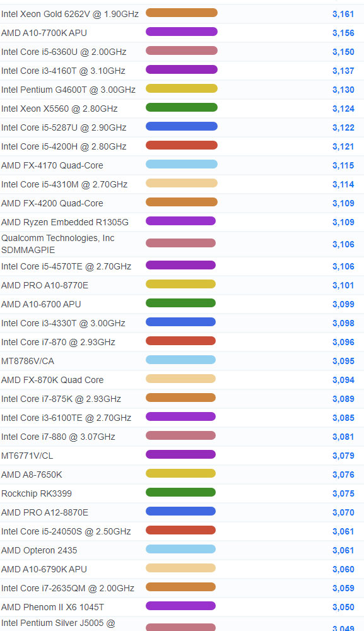The height and width of the screenshot is (631, 364).
Task: Click the score 3,094
Action: tap(343, 380)
